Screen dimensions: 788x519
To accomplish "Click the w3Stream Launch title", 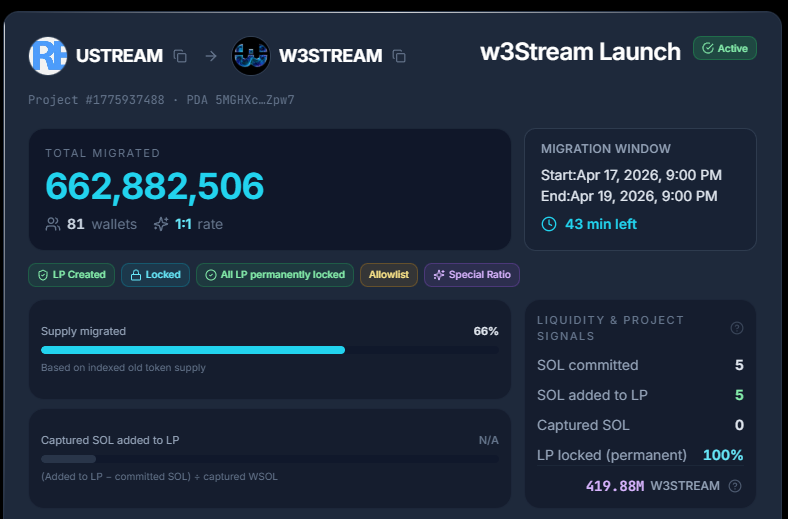I will click(580, 52).
